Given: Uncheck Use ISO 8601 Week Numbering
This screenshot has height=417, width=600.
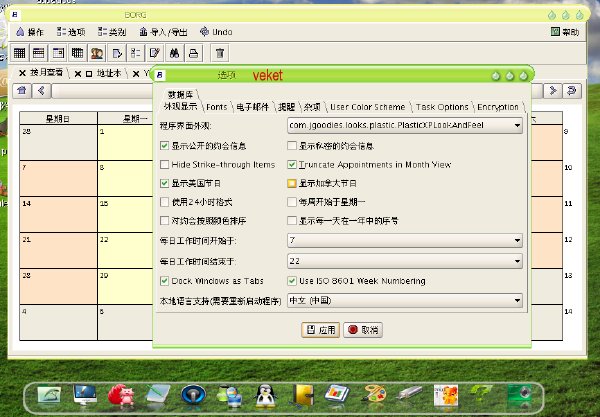Looking at the screenshot, I should 292,281.
